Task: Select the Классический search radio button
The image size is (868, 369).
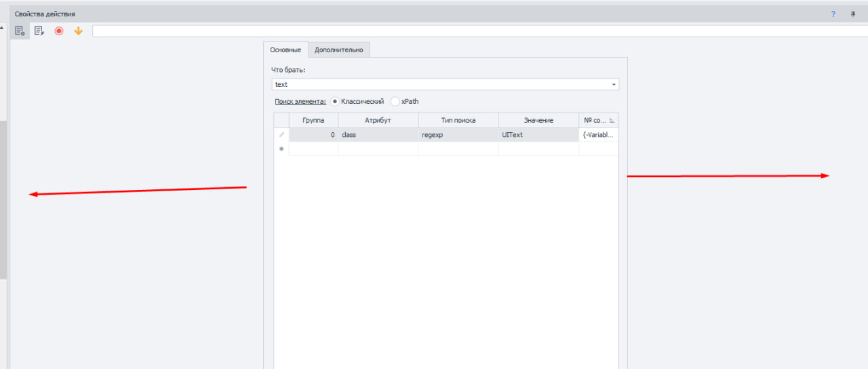Action: tap(335, 101)
